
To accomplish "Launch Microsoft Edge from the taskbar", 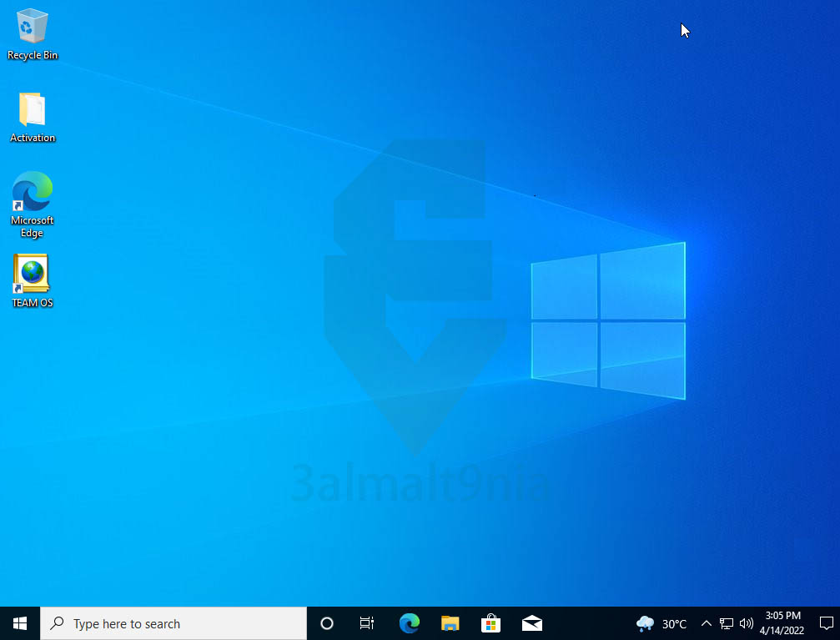I will (410, 623).
